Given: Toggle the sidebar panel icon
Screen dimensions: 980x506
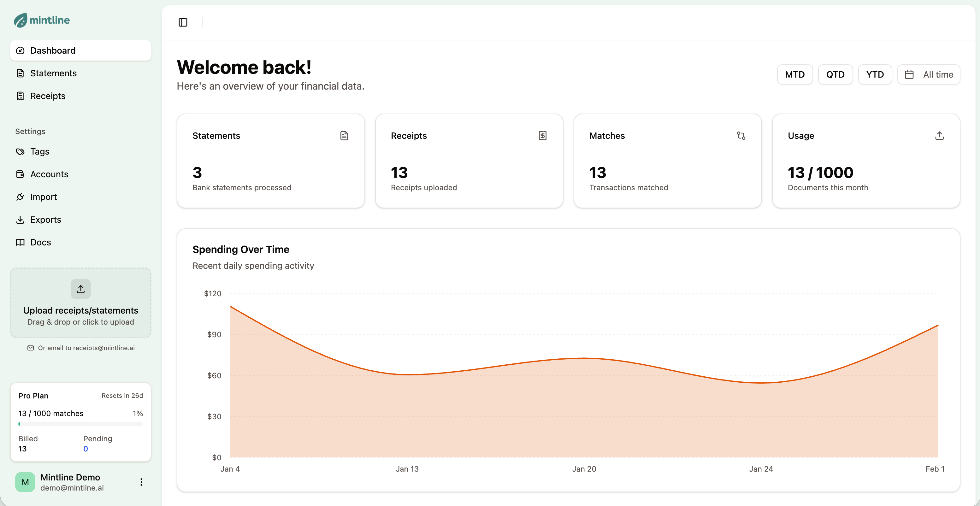Looking at the screenshot, I should coord(183,22).
